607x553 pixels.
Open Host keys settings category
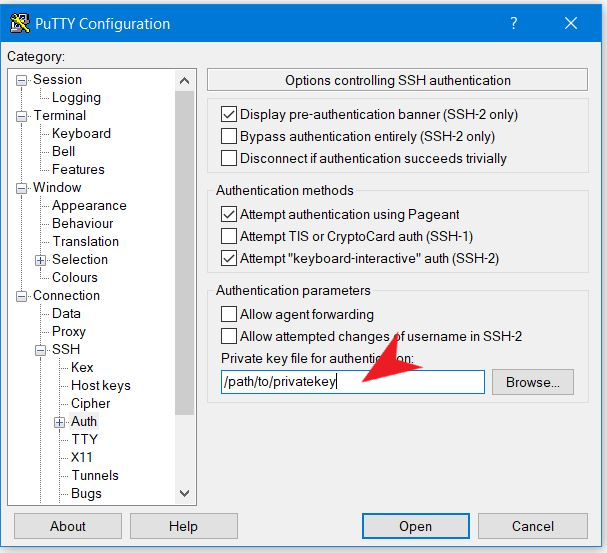pyautogui.click(x=101, y=385)
